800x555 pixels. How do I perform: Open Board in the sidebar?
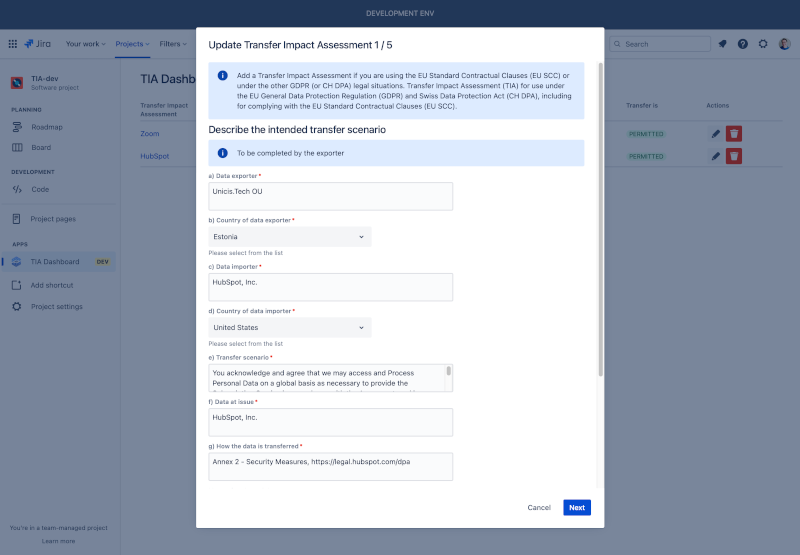coord(41,147)
